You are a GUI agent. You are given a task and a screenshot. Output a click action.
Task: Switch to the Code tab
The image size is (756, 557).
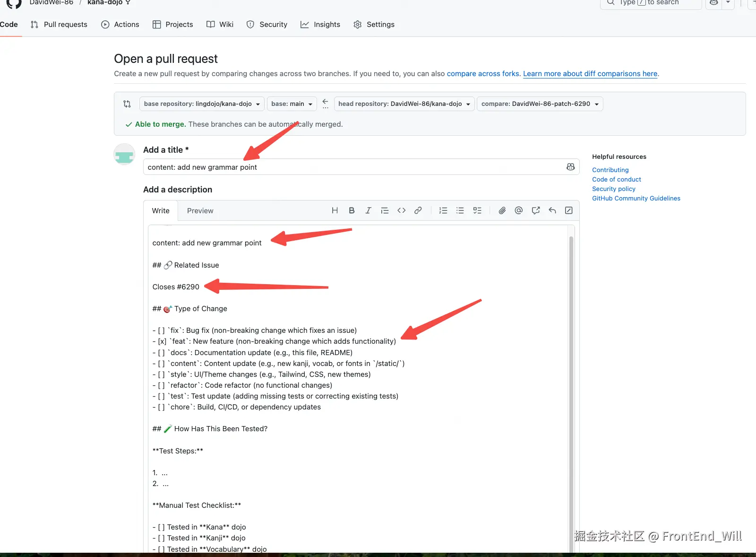tap(9, 25)
